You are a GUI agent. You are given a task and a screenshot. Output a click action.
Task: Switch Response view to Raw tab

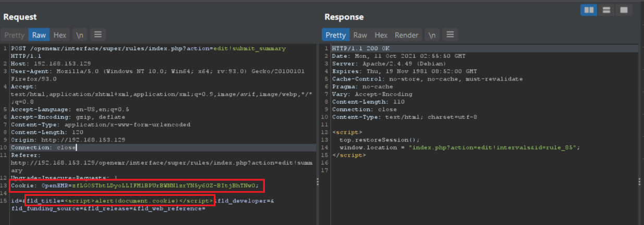tap(360, 35)
